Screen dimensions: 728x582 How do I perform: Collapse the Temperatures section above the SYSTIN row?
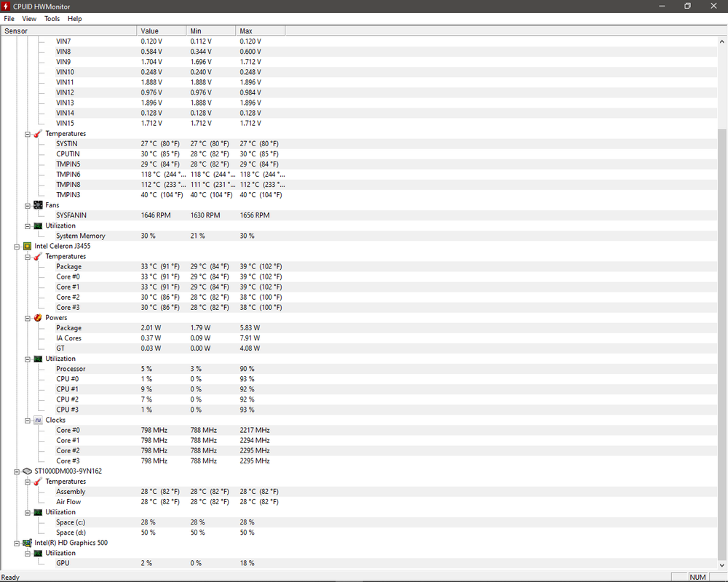tap(28, 134)
